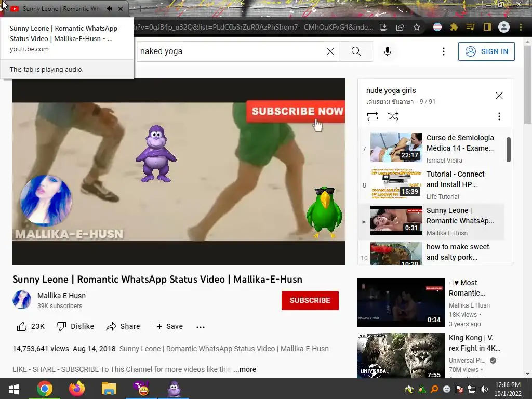The height and width of the screenshot is (399, 532).
Task: Click 14,753,641 views text
Action: pyautogui.click(x=41, y=349)
